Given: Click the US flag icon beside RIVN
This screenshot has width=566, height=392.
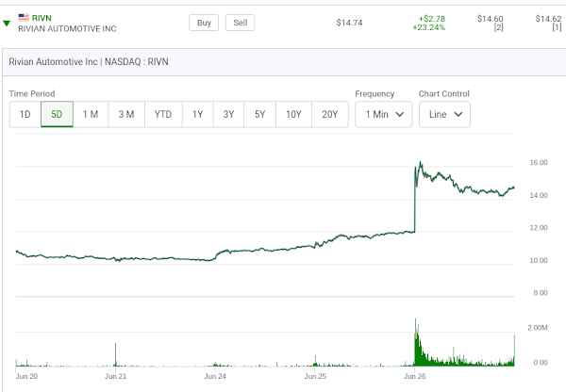Looking at the screenshot, I should tap(24, 17).
